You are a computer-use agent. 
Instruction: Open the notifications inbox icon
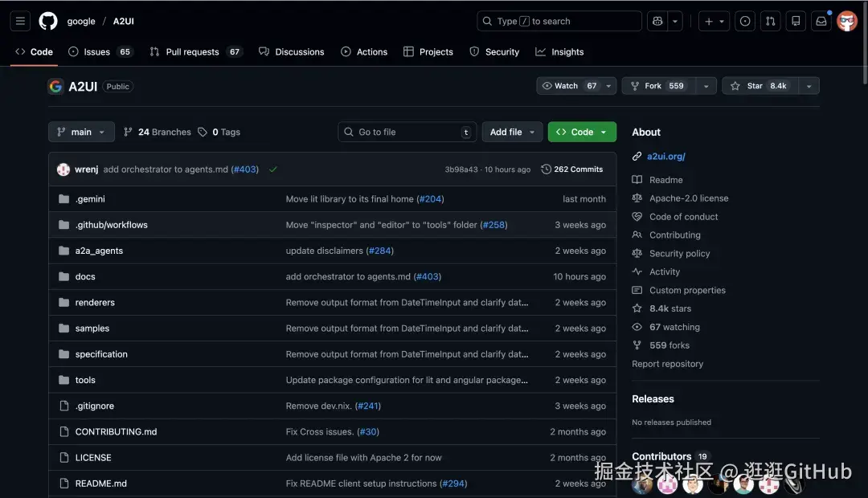tap(821, 21)
